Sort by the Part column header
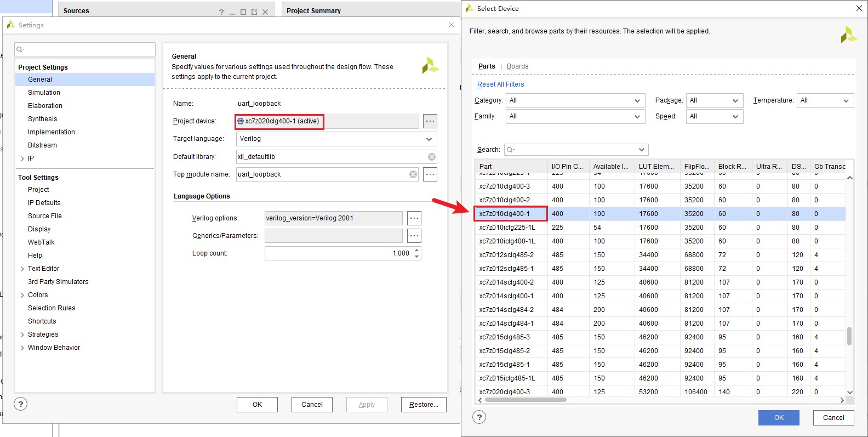This screenshot has width=868, height=437. (511, 167)
